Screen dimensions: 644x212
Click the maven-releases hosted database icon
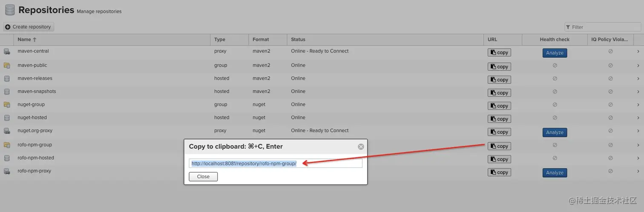click(7, 79)
